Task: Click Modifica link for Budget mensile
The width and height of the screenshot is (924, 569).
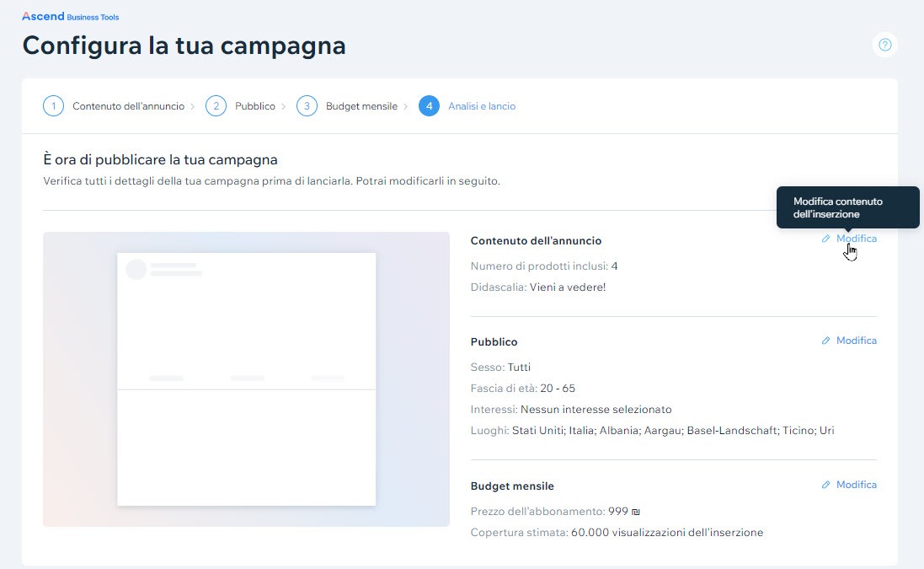Action: click(x=856, y=485)
